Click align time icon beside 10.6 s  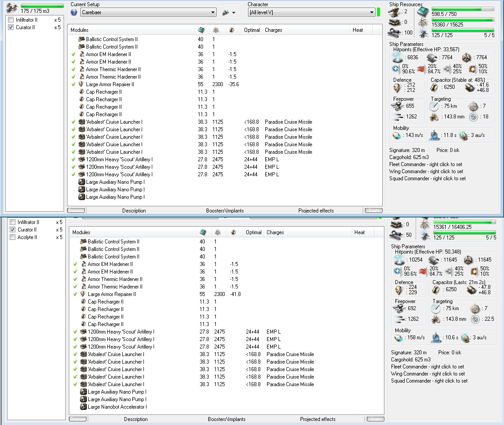pyautogui.click(x=436, y=338)
